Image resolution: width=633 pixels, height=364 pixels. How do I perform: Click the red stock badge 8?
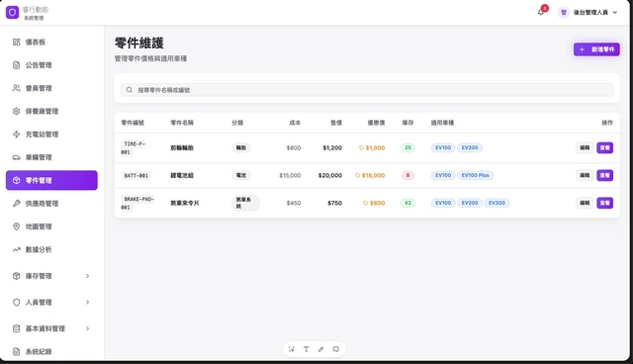[x=407, y=175]
